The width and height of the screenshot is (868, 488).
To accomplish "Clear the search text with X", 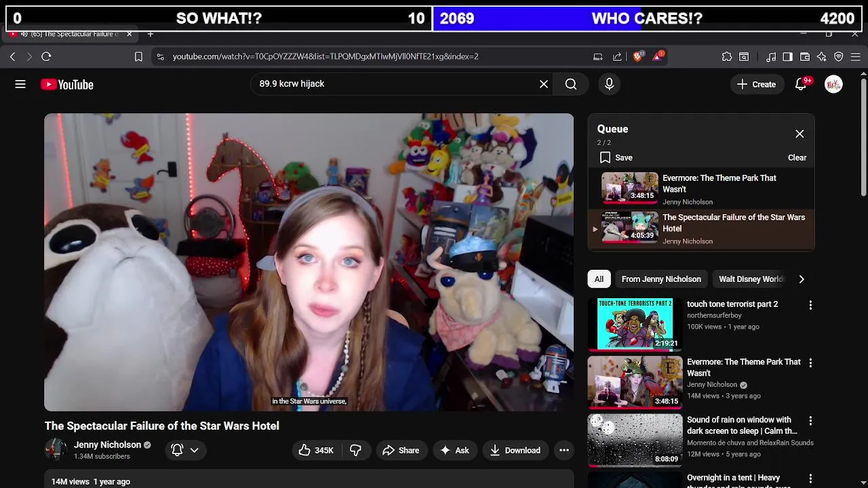I will [544, 84].
